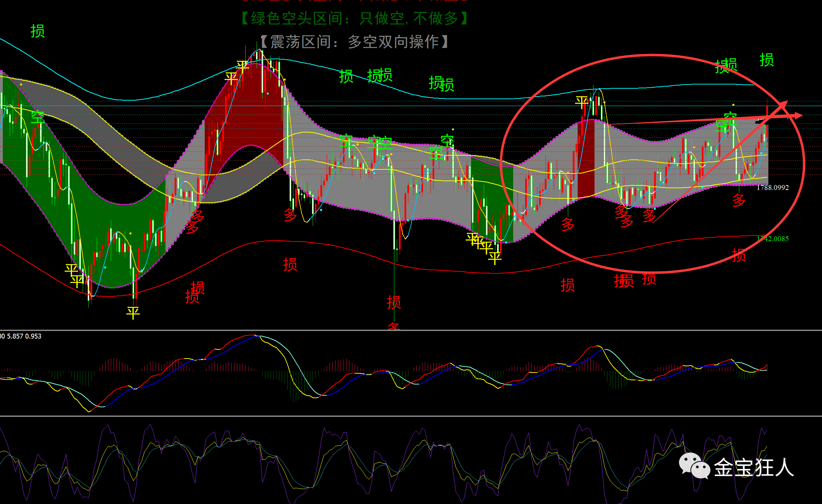This screenshot has height=504, width=822.
Task: Click the MACD values 5.857 0.953 text
Action: pos(24,336)
